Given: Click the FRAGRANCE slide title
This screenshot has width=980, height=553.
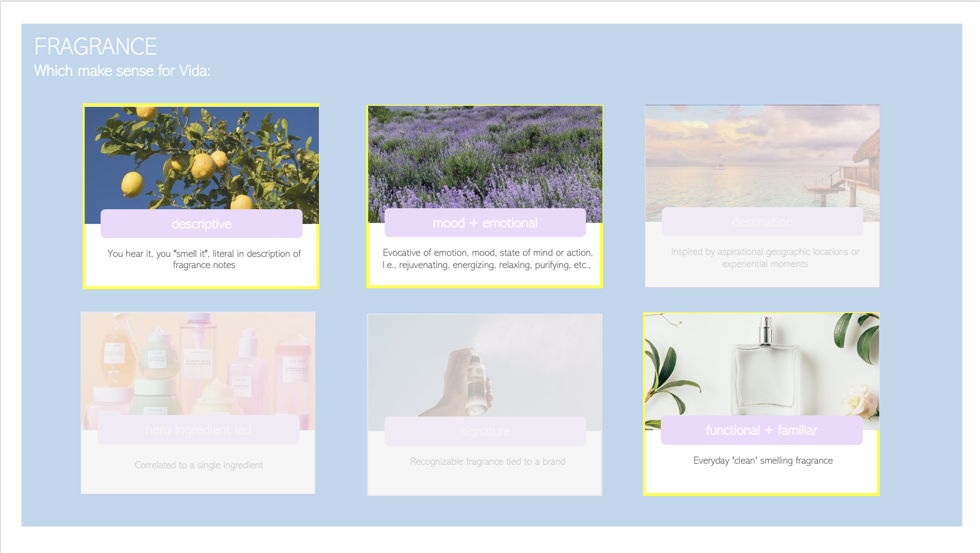Looking at the screenshot, I should [96, 46].
